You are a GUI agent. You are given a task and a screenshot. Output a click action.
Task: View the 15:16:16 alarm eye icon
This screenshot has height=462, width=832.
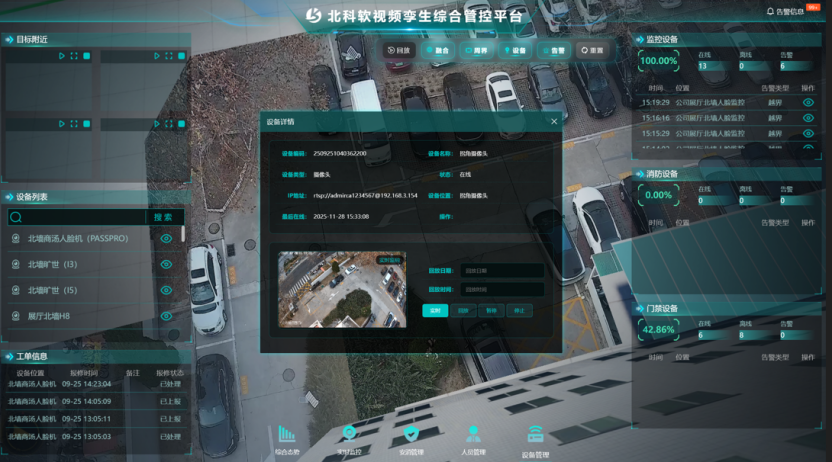808,118
